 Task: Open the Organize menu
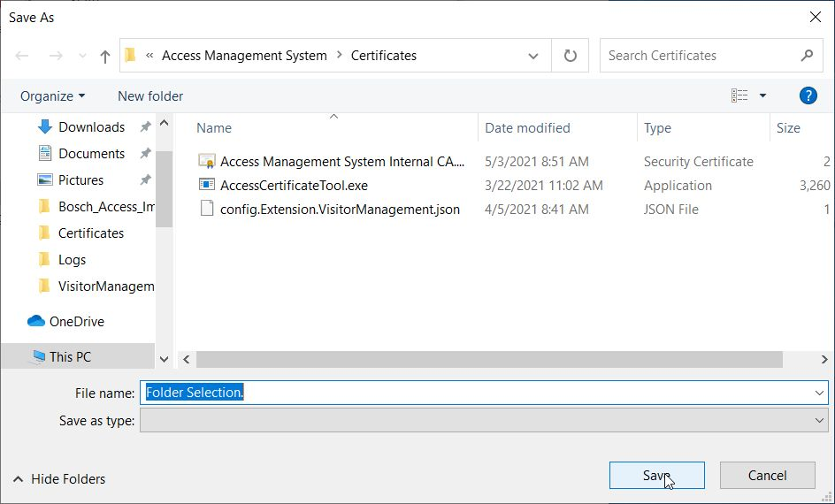(x=53, y=95)
